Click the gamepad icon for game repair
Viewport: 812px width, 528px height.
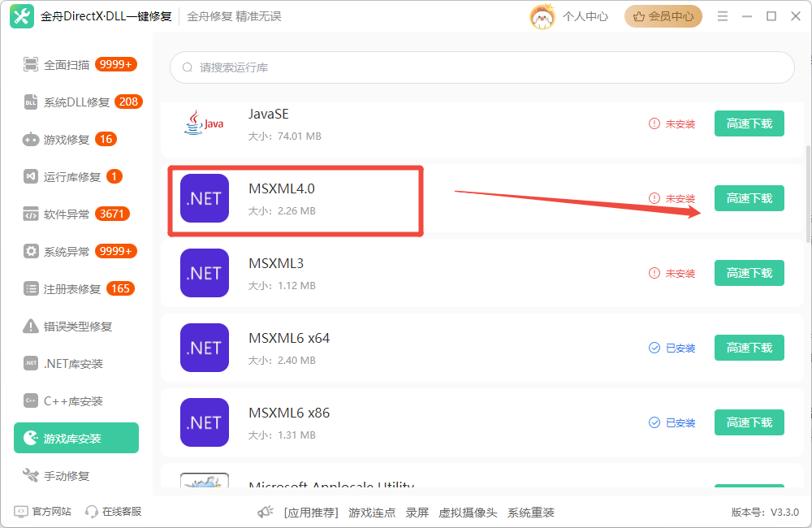click(31, 140)
